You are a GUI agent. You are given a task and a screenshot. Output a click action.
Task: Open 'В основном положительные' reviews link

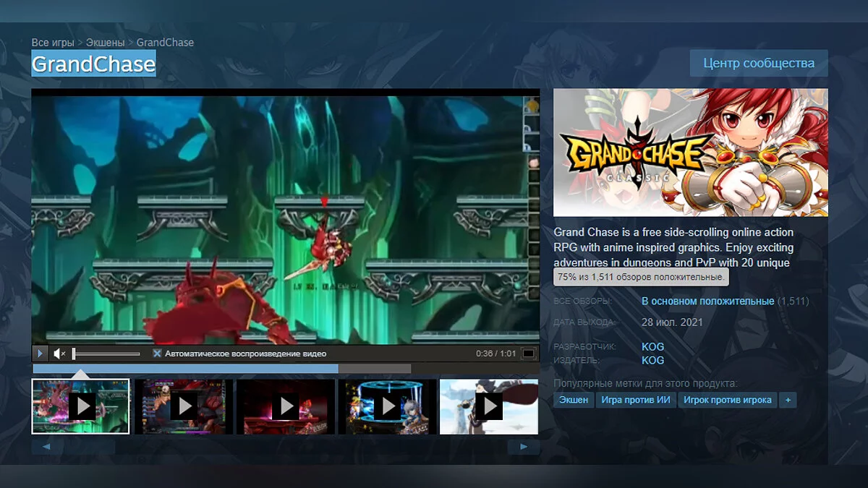(708, 301)
